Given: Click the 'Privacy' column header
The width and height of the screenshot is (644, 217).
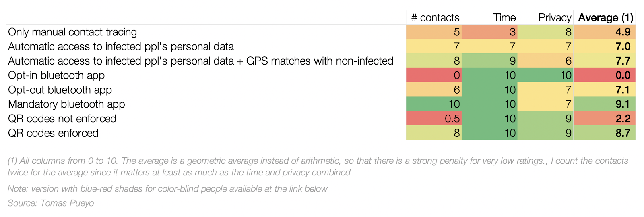Looking at the screenshot, I should click(x=555, y=17).
